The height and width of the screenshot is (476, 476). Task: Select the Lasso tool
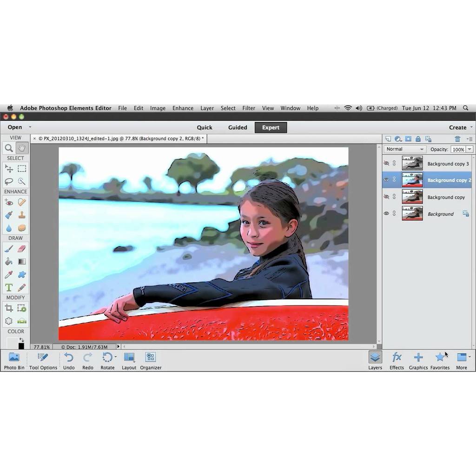pyautogui.click(x=9, y=181)
